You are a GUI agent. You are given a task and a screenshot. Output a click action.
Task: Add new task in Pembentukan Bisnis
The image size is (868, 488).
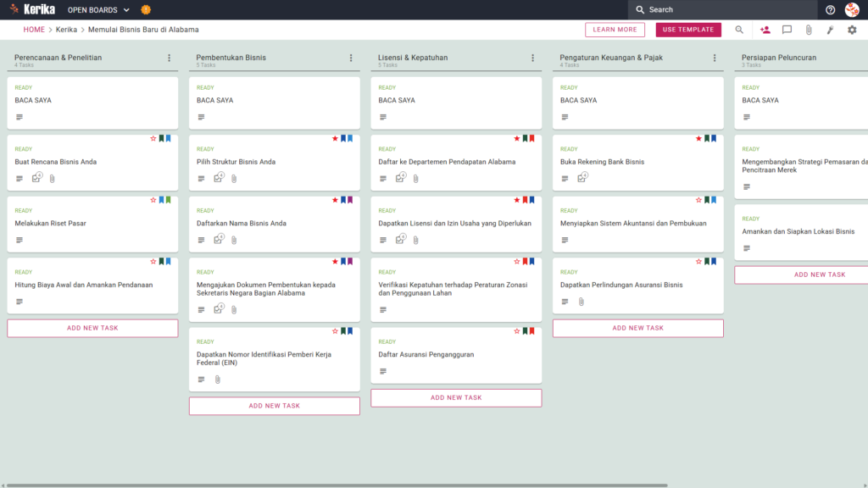[275, 406]
